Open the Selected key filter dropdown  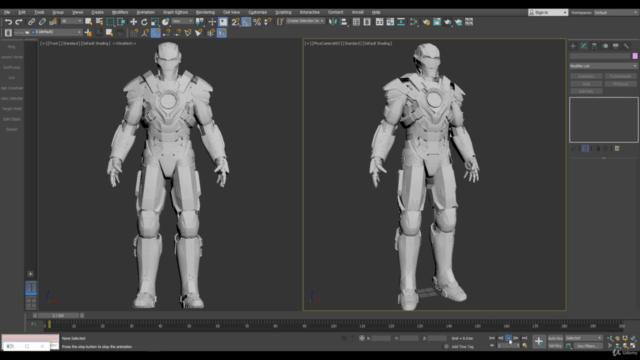(x=584, y=338)
